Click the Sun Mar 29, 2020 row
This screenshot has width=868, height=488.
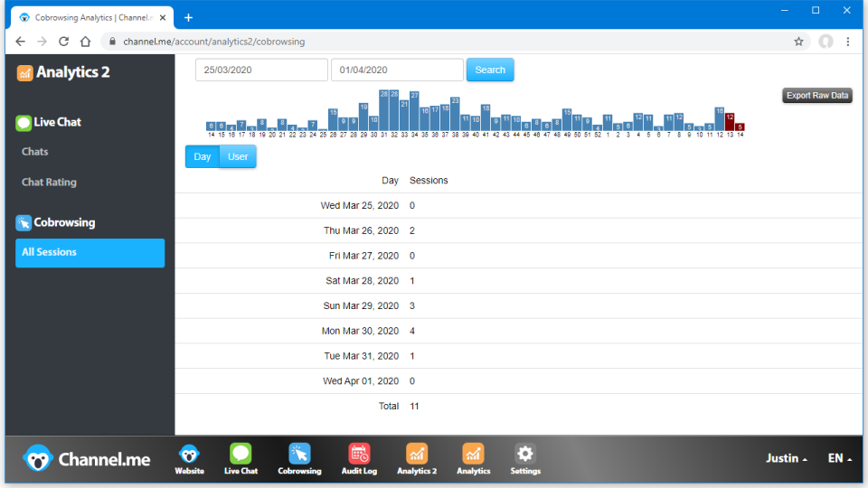click(519, 306)
